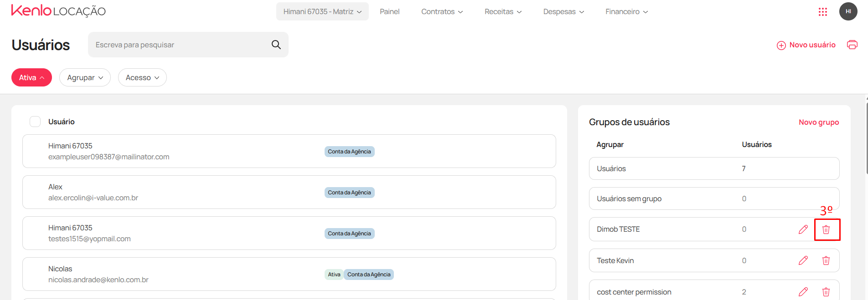Viewport: 868px width, 300px height.
Task: Click the plus icon of Novo usuário
Action: tap(781, 45)
